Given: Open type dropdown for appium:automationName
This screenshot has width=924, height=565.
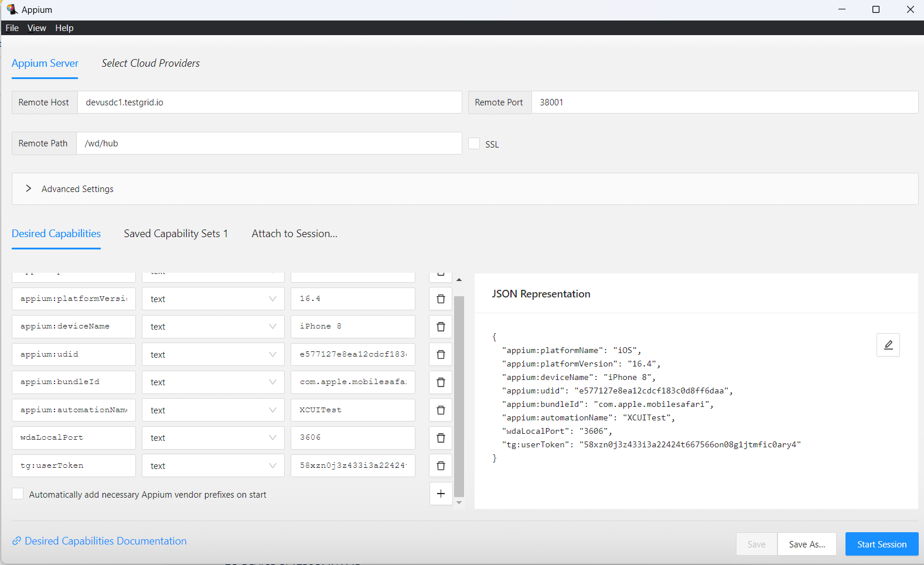Looking at the screenshot, I should tap(213, 410).
